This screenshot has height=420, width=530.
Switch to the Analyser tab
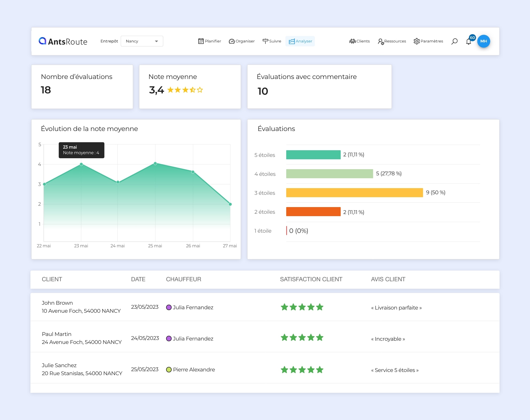pyautogui.click(x=300, y=41)
